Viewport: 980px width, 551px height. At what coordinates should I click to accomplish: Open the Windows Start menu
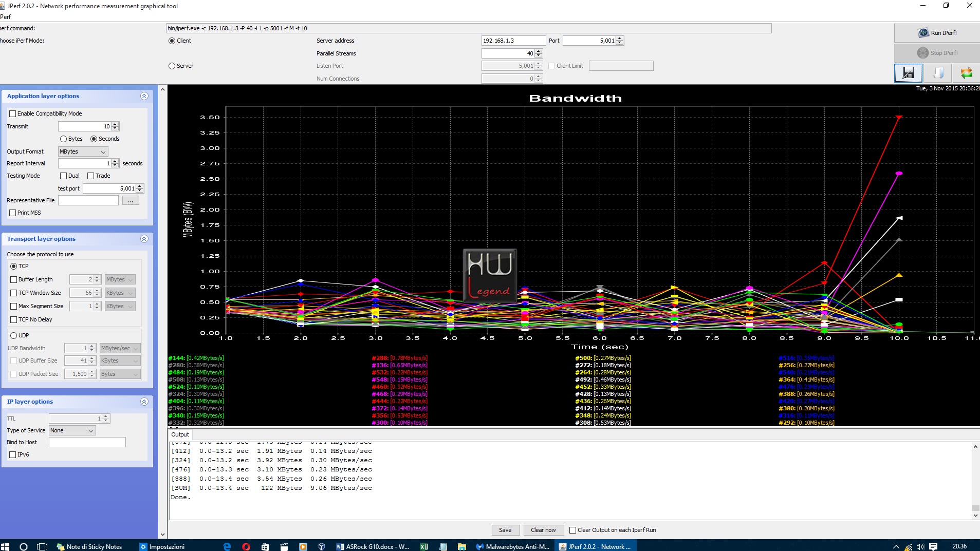click(5, 546)
